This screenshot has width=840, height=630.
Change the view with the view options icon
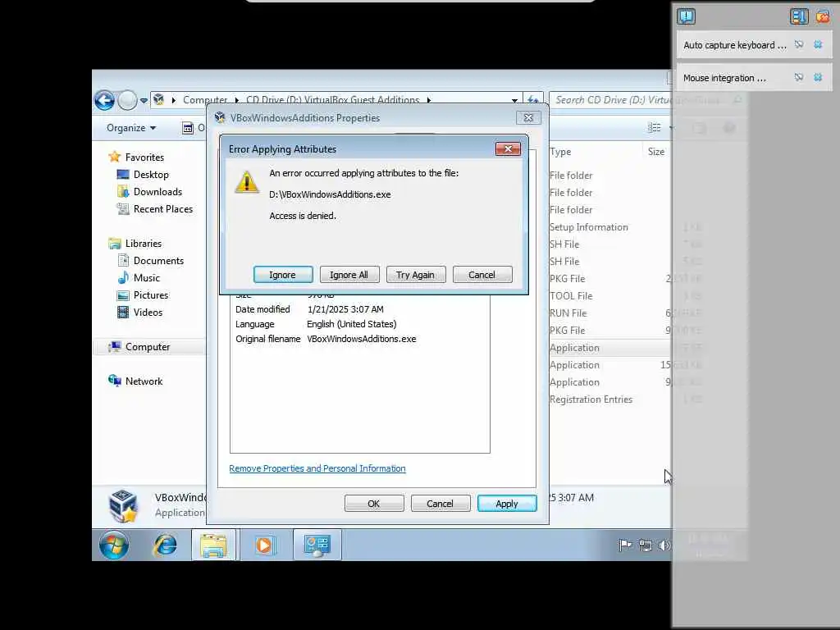[654, 127]
